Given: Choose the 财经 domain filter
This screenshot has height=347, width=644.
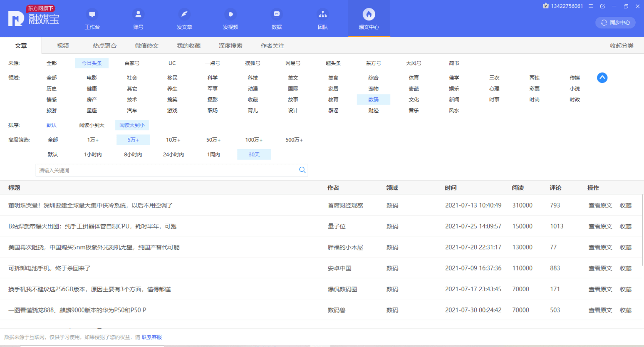Looking at the screenshot, I should click(x=373, y=110).
